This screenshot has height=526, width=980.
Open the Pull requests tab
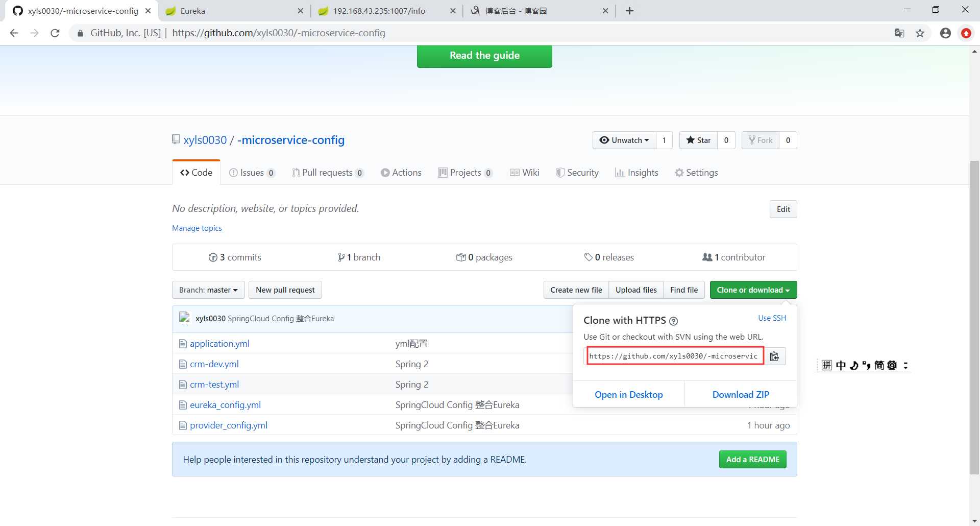pyautogui.click(x=328, y=173)
